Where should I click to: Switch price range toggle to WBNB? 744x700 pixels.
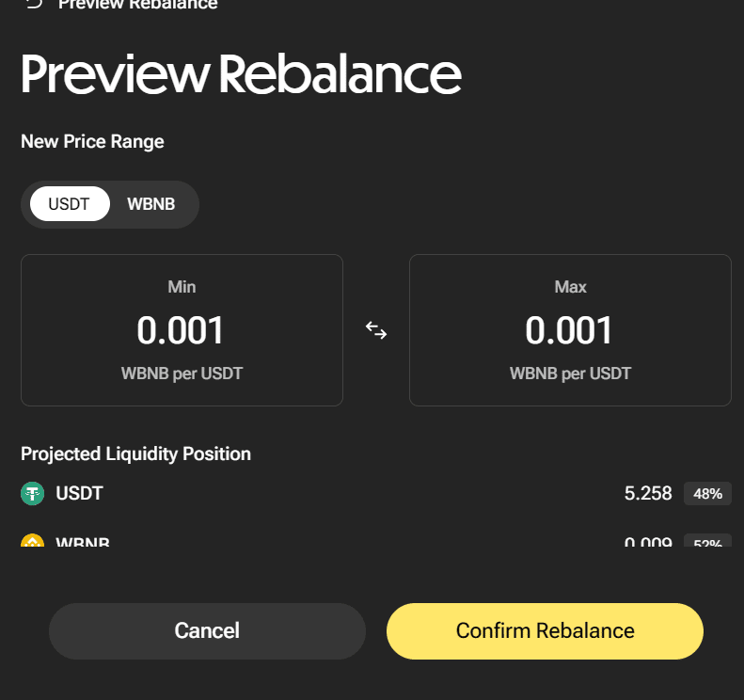150,204
